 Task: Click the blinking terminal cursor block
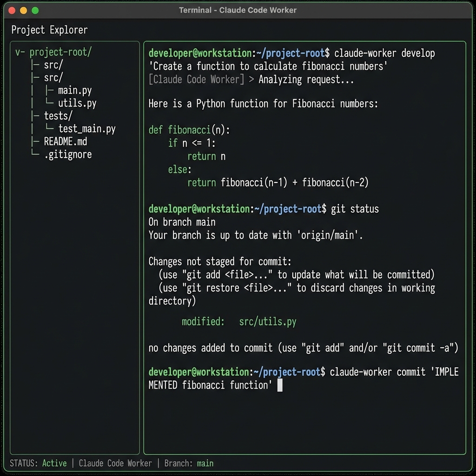[280, 385]
